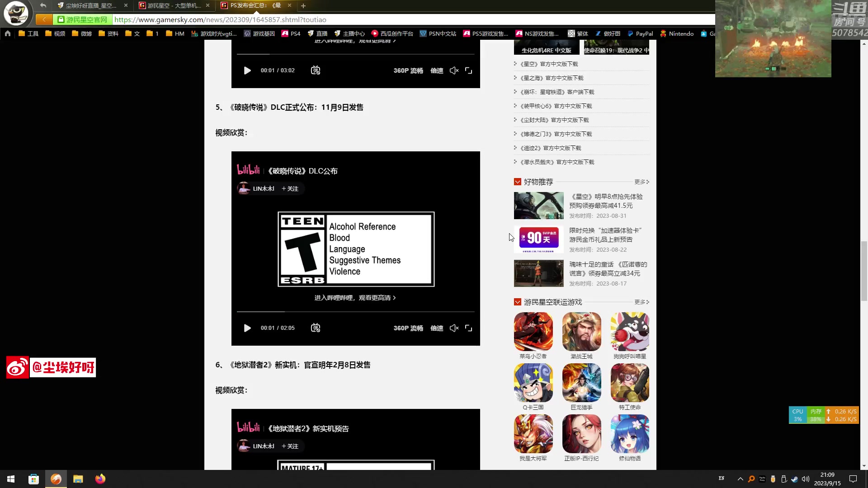The width and height of the screenshot is (868, 488).
Task: Open the 西瓜创作平台 bookmark
Action: [392, 33]
